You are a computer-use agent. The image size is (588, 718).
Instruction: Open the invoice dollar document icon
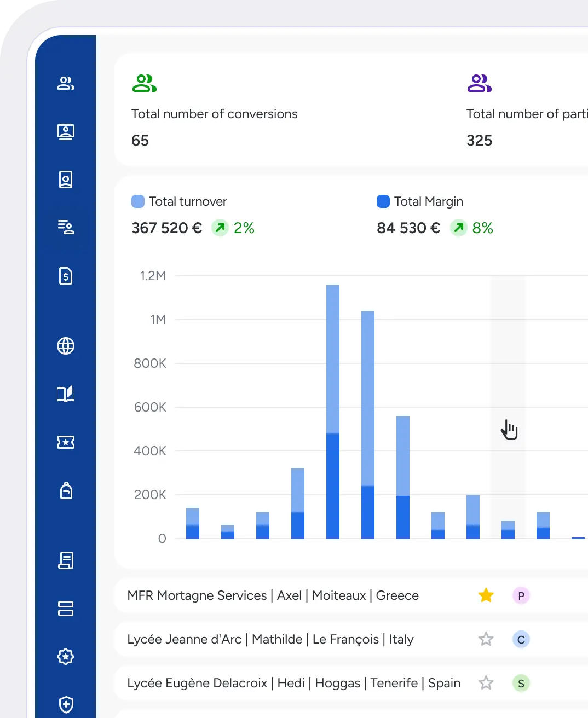click(66, 276)
